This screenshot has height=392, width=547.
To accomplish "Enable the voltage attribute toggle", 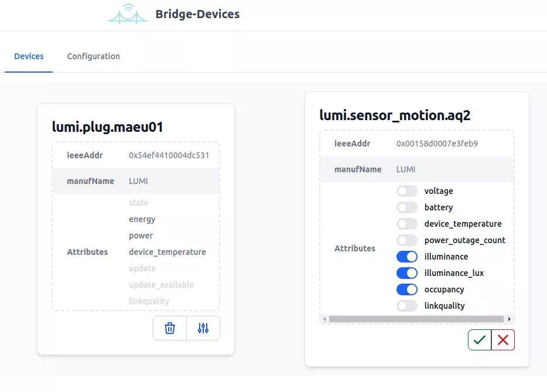I will tap(407, 190).
